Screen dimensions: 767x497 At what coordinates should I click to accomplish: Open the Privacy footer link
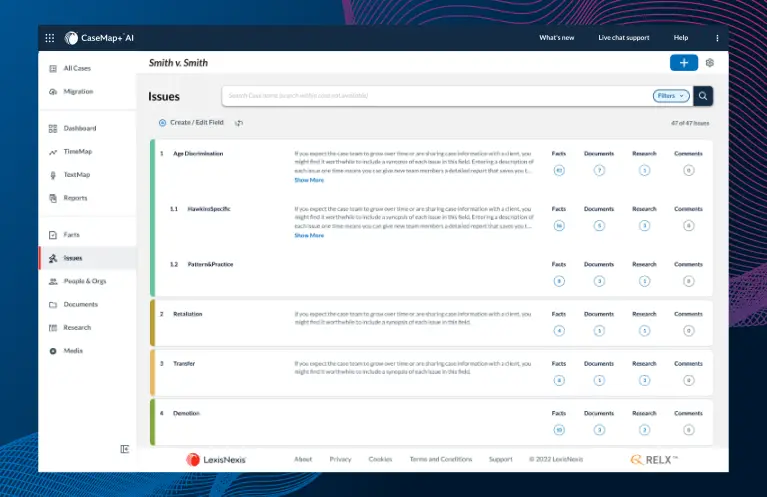[340, 459]
